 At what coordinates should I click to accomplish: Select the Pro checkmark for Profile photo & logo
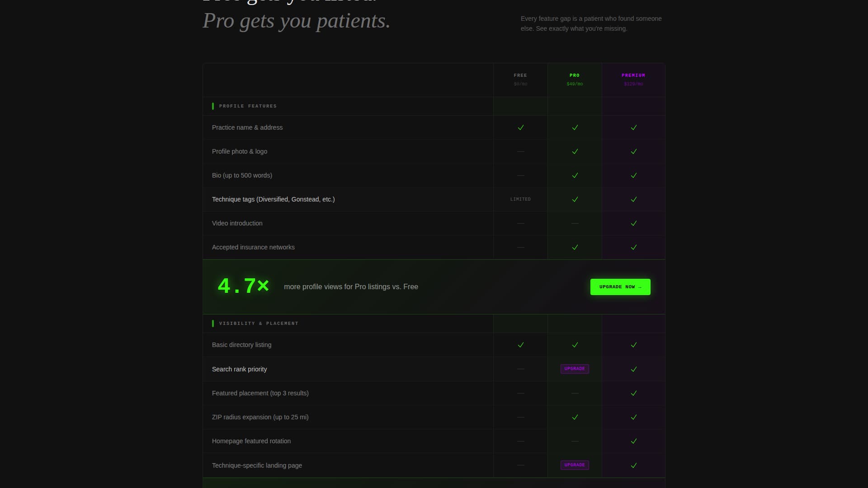tap(575, 151)
